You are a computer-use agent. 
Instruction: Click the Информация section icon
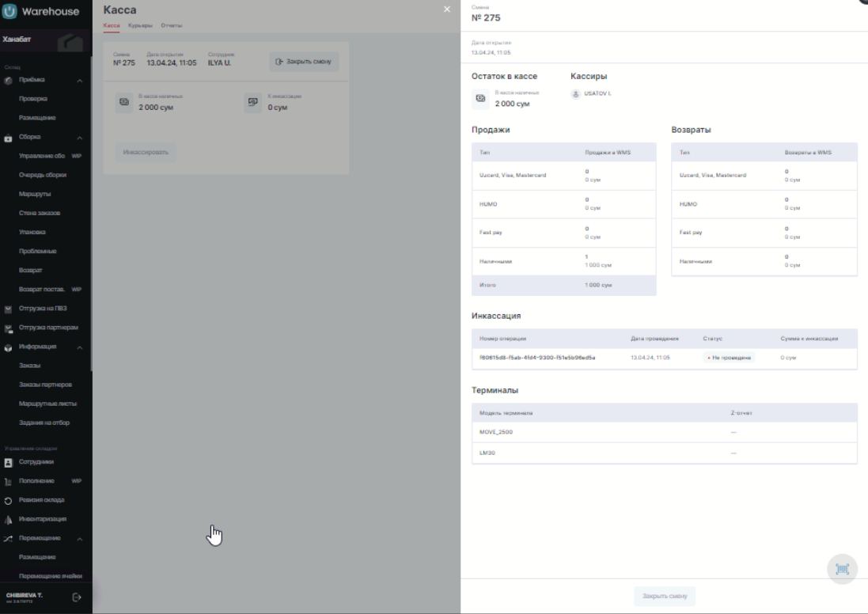pos(8,347)
